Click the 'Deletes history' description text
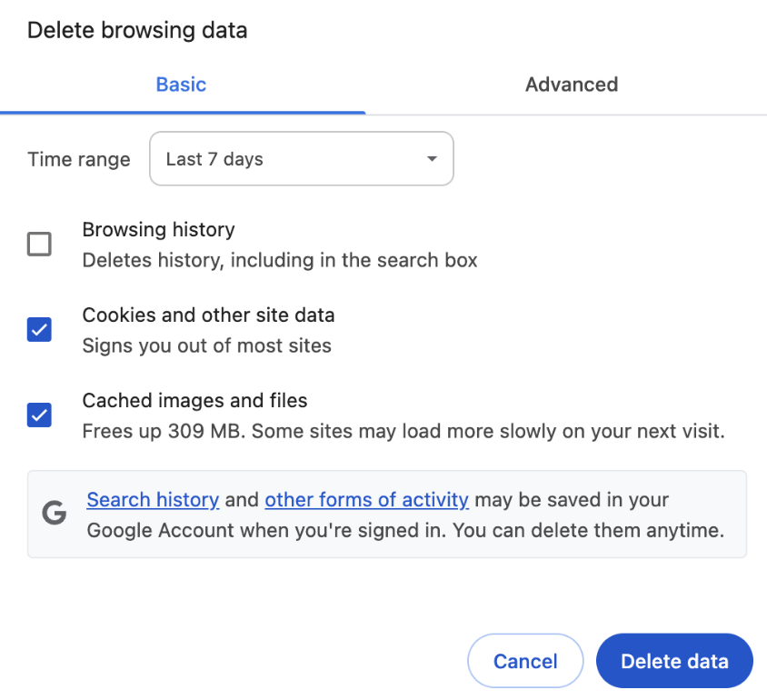The height and width of the screenshot is (700, 767). [x=279, y=260]
